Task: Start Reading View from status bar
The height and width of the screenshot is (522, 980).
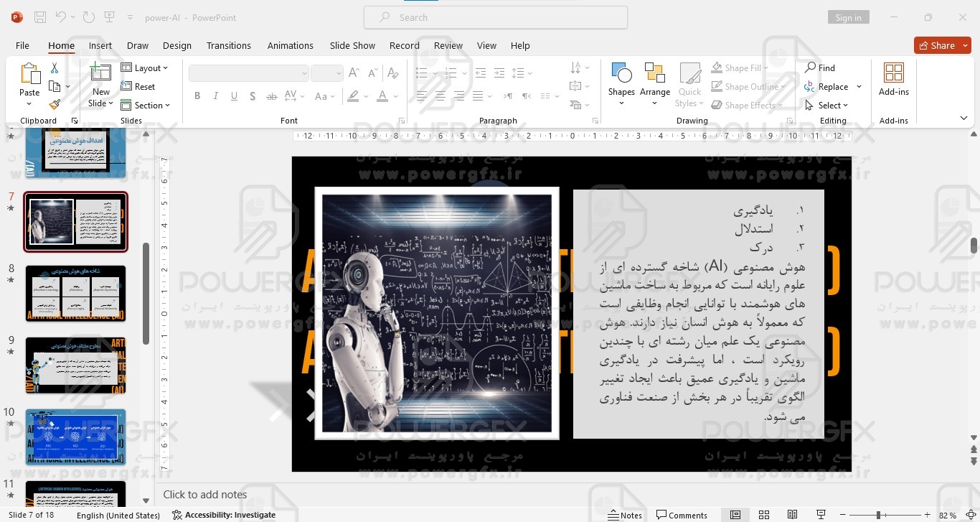Action: (792, 515)
